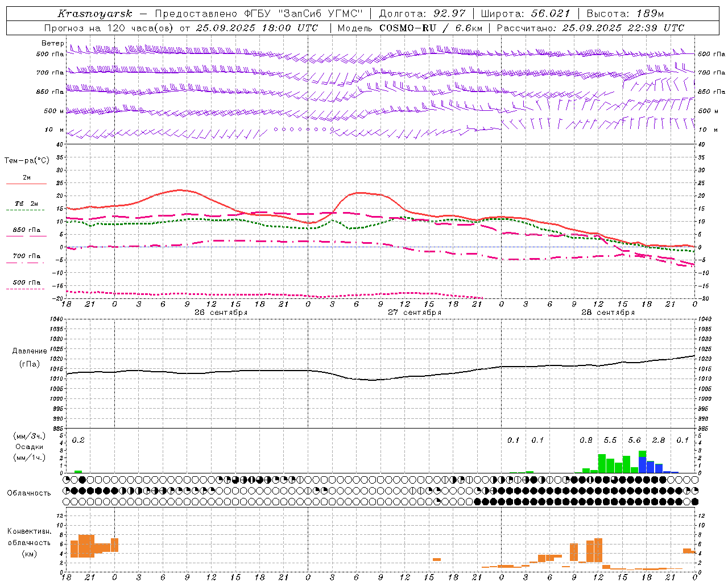Click the 0.2 precipitation total value

point(78,440)
